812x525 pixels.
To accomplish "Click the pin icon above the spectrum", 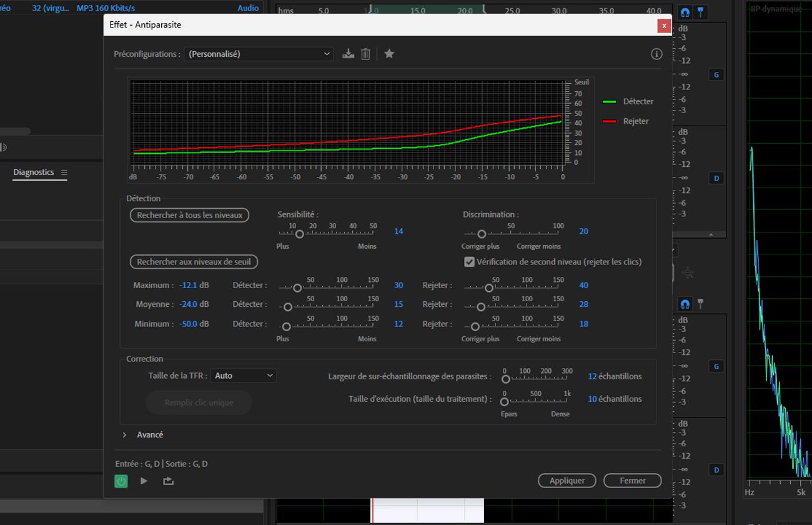I will tap(701, 12).
